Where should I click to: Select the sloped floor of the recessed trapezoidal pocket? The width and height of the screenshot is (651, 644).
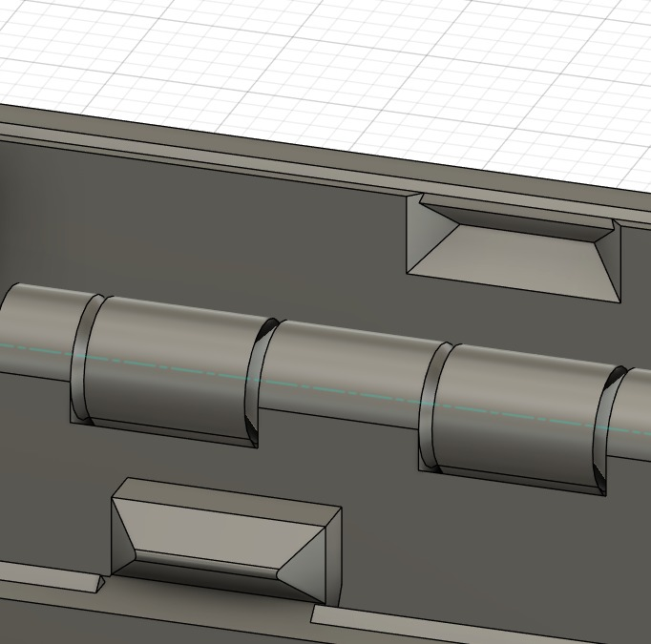514,262
